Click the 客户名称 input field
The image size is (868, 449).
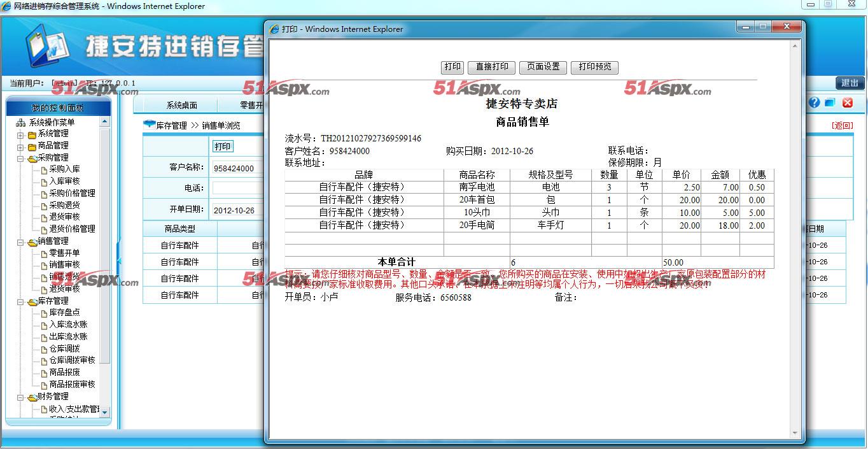pyautogui.click(x=238, y=168)
